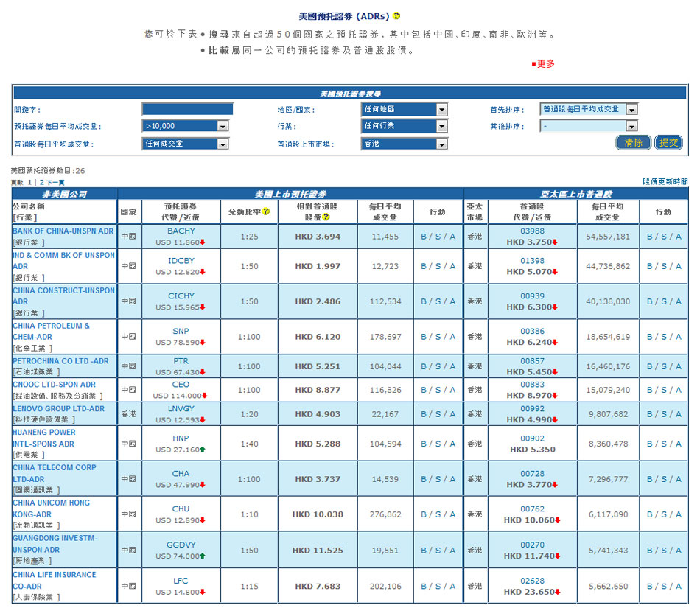700x608 pixels.
Task: Open the 預托證券每日平均成交量 dropdown showing >10,000
Action: click(x=185, y=126)
